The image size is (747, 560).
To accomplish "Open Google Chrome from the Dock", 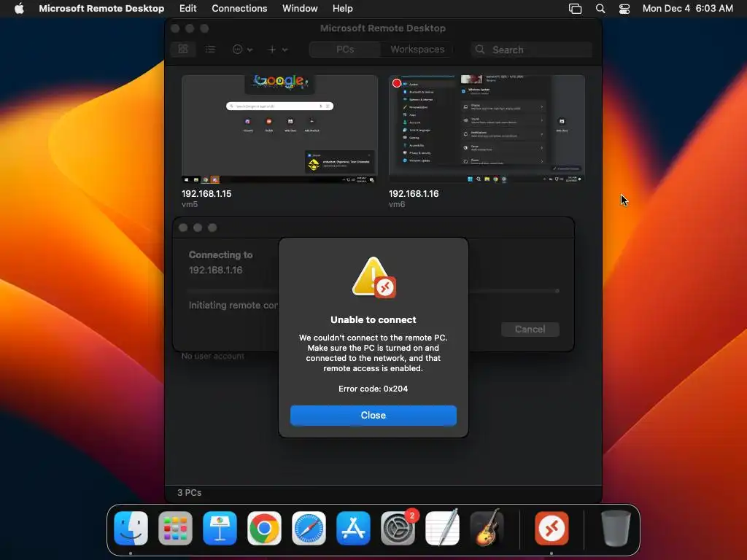I will [x=264, y=528].
